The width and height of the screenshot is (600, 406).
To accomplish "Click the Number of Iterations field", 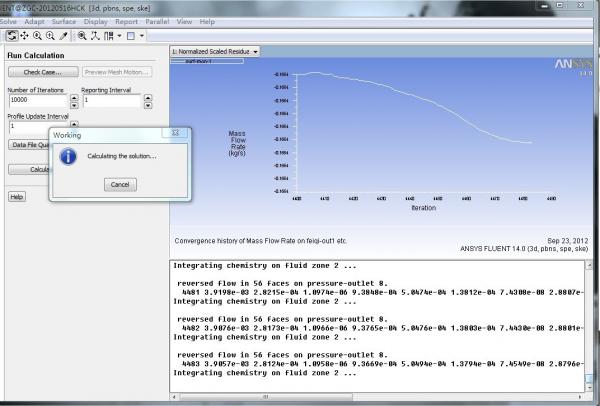I will (x=38, y=101).
